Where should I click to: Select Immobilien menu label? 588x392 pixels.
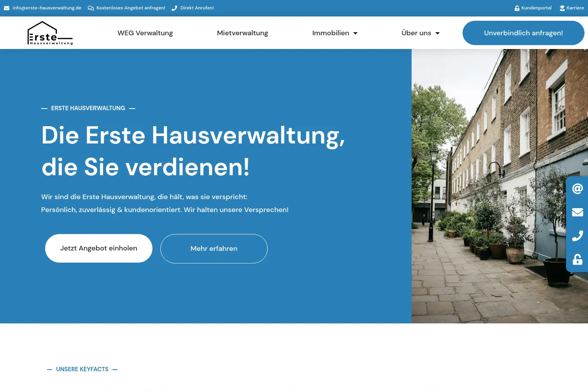[331, 33]
